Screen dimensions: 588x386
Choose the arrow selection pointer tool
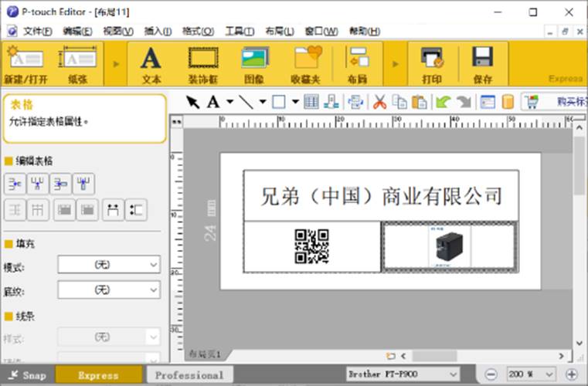192,102
